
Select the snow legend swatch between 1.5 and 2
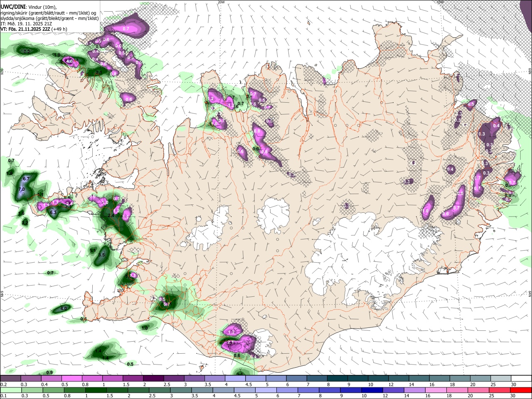tap(133, 379)
